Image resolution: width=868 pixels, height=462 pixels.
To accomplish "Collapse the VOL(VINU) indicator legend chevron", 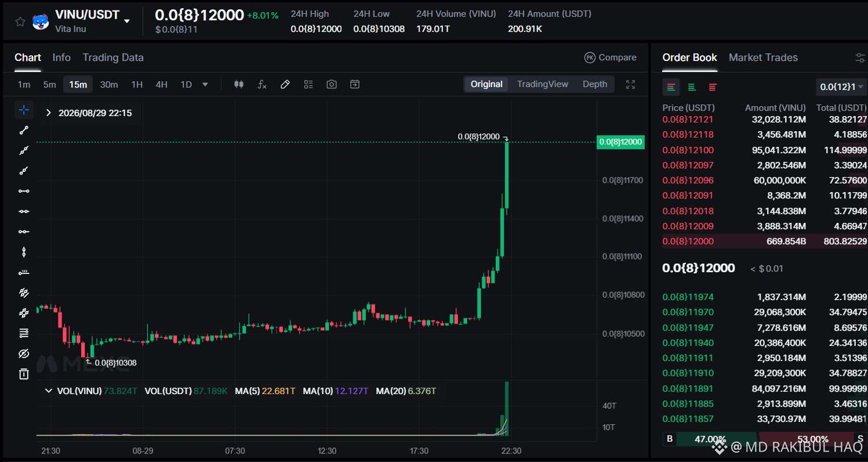I will point(49,391).
